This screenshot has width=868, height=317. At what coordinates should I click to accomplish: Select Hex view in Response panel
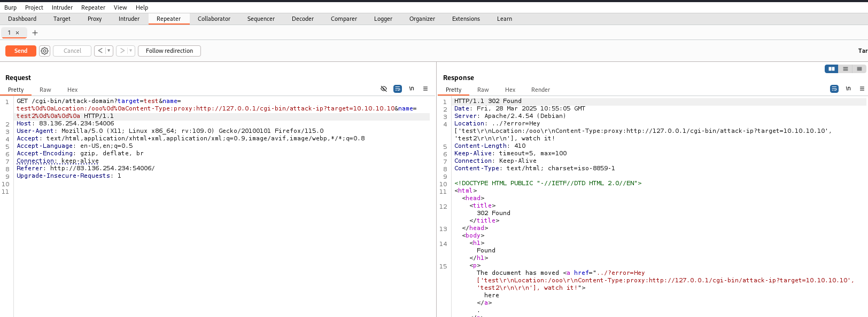point(510,90)
